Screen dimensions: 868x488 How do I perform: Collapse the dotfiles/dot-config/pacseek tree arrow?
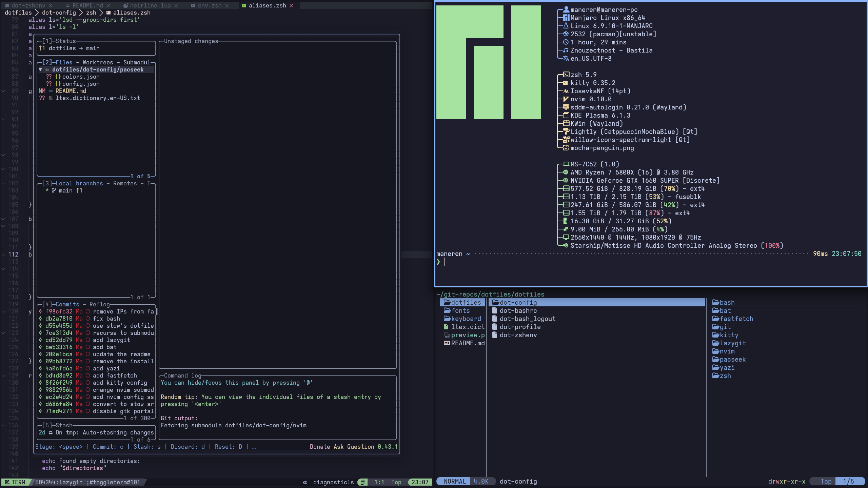point(40,69)
